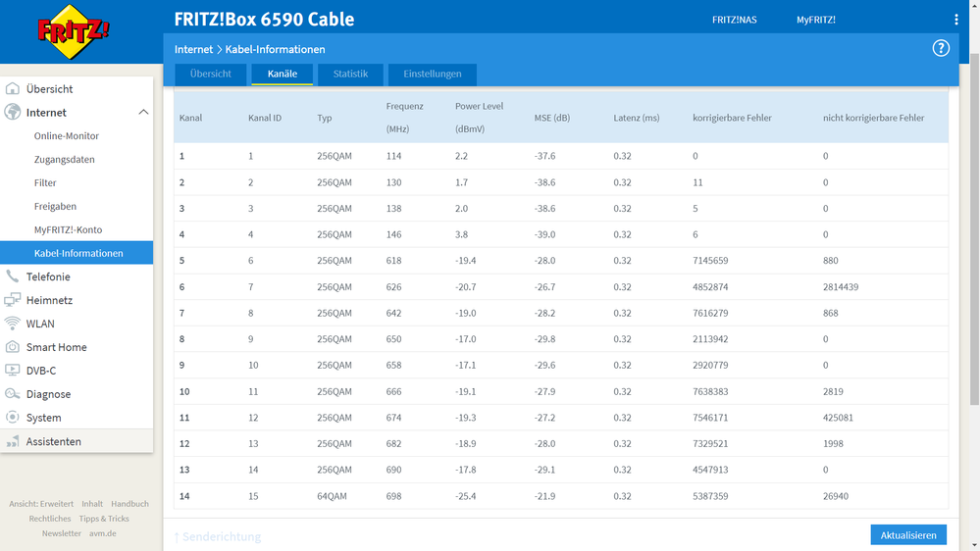Open the FRITZ!NAS link
Viewport: 980px width, 551px height.
coord(734,20)
